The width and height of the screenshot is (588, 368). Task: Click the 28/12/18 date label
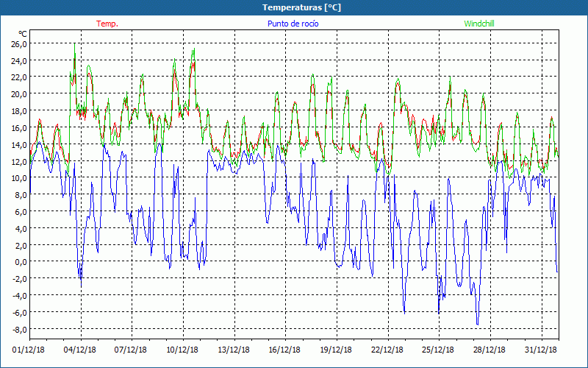(490, 350)
